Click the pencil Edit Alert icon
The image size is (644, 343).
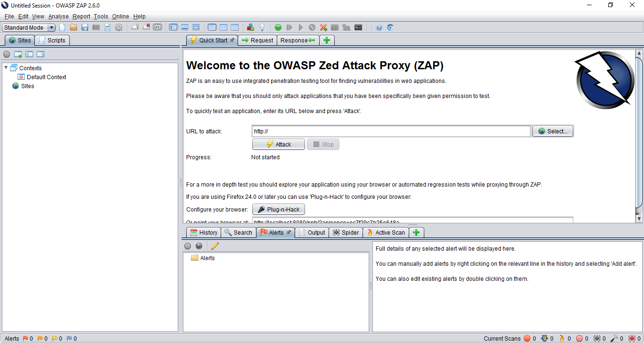[215, 246]
